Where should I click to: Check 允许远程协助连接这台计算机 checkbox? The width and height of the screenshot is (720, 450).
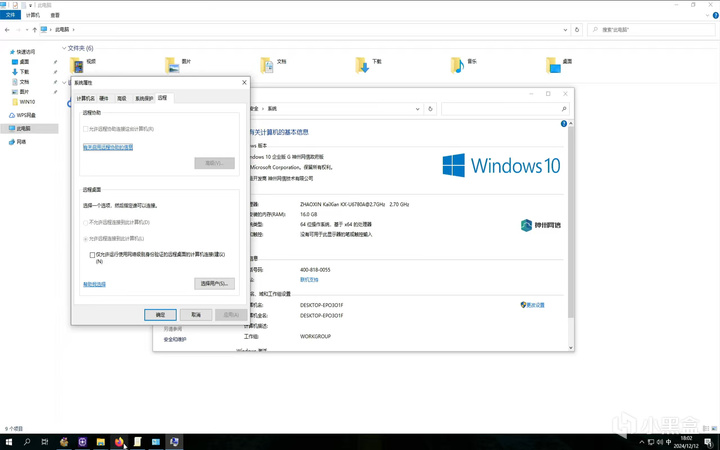coord(85,129)
